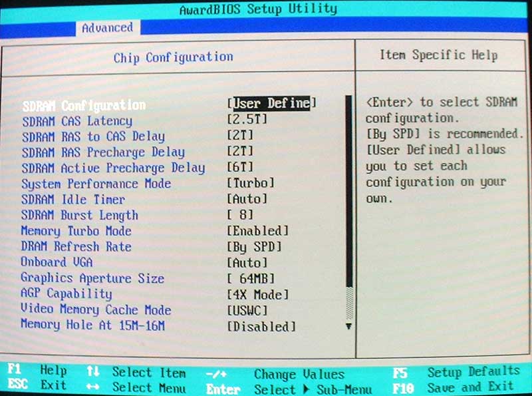The width and height of the screenshot is (532, 396).
Task: Click the -/+ Change Values hint
Action: (x=275, y=374)
